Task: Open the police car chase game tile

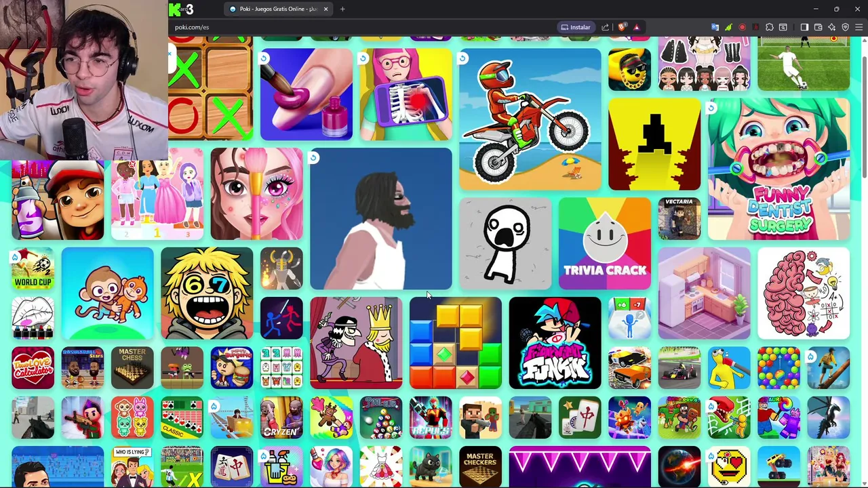Action: [x=629, y=368]
